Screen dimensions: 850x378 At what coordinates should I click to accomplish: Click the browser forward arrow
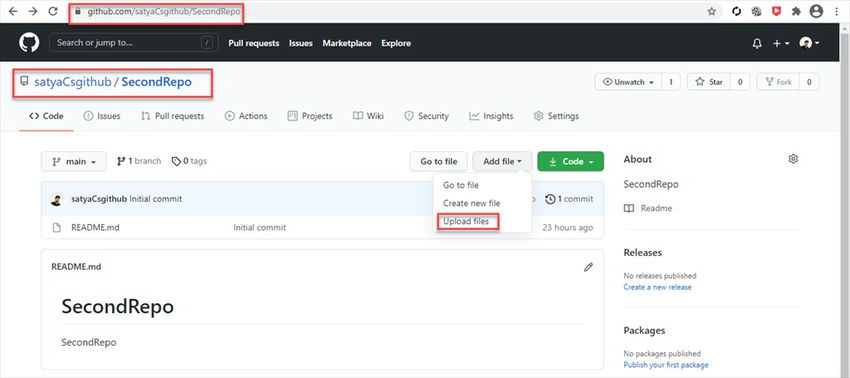coord(33,11)
